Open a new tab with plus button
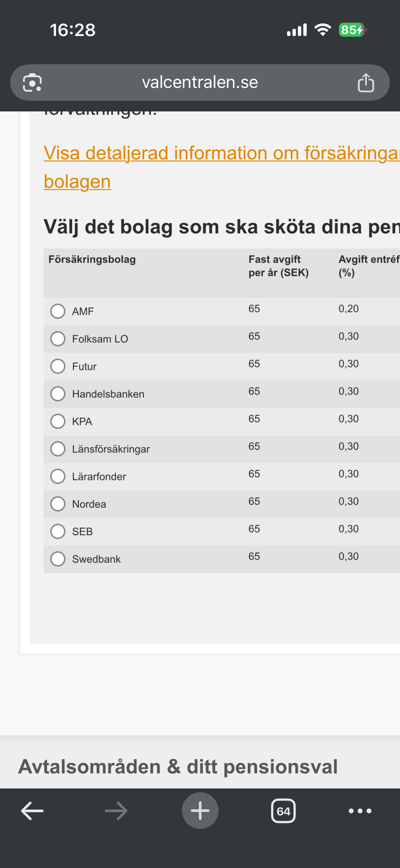The height and width of the screenshot is (868, 400). 200,811
